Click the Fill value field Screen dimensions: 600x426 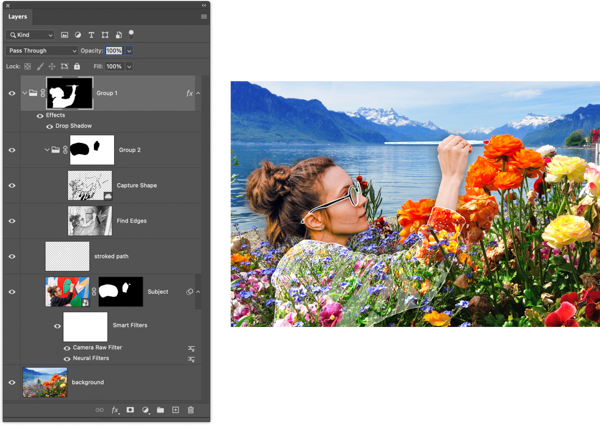114,66
